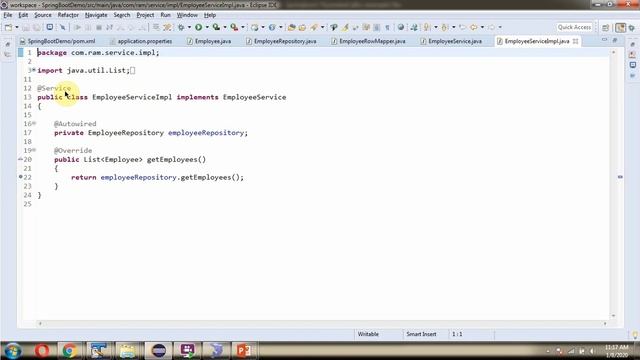Viewport: 640px width, 360px height.
Task: Click the Search flashlight toolbar icon
Action: coord(313,27)
